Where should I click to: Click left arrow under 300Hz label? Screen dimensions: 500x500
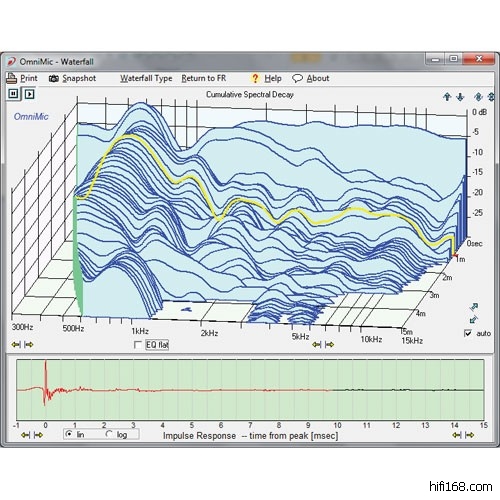[x=16, y=344]
